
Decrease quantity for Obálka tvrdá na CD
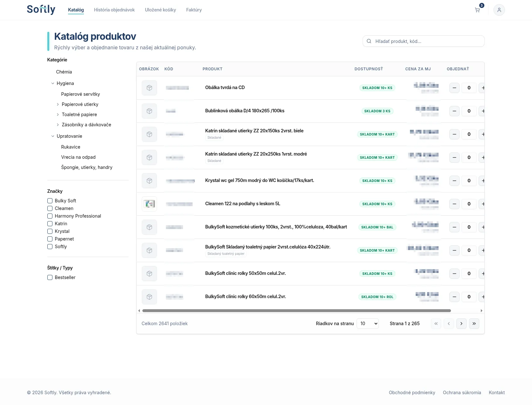click(454, 88)
